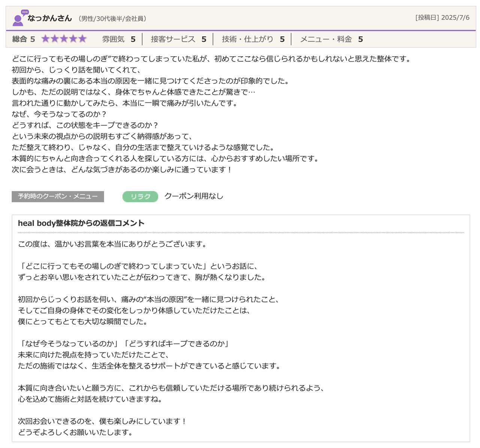Click the purple reviewer avatar icon

(x=19, y=18)
